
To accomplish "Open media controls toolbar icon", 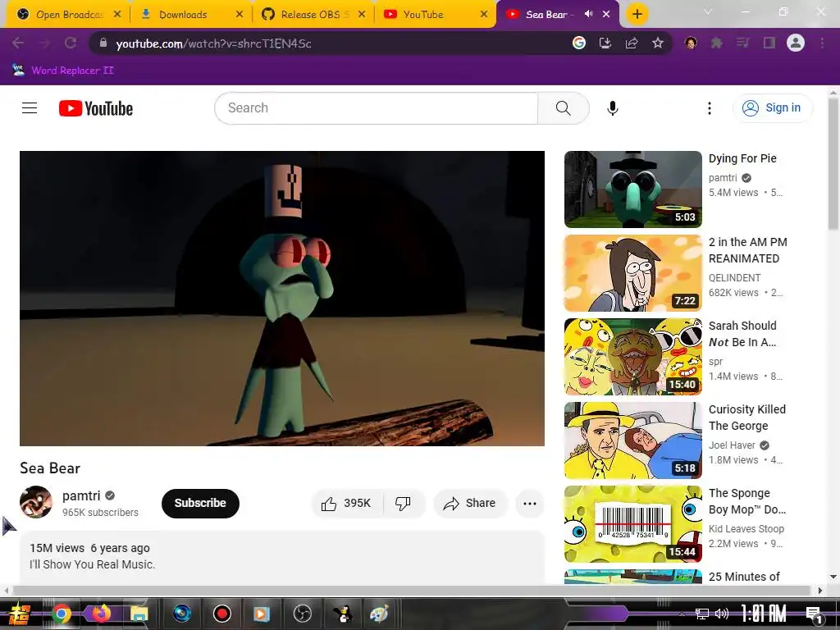I will click(742, 43).
